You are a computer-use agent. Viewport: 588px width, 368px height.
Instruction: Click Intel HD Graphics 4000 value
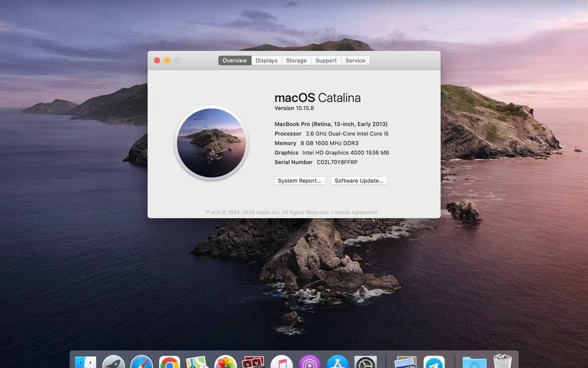[346, 153]
